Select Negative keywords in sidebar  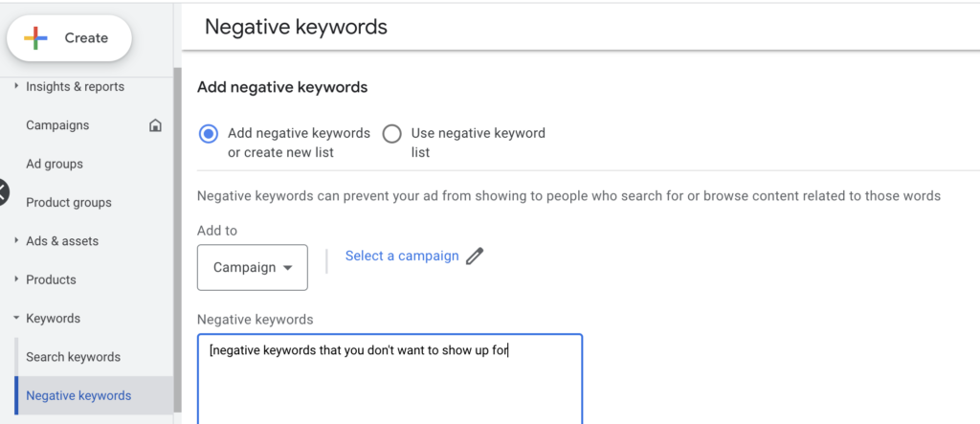(x=78, y=396)
